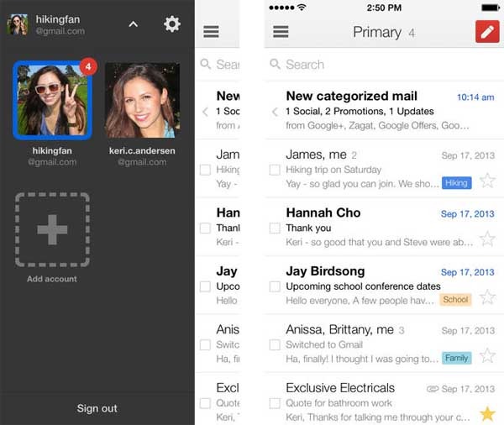Switch to keri.c.andersen account photo
This screenshot has width=504, height=425.
click(142, 100)
